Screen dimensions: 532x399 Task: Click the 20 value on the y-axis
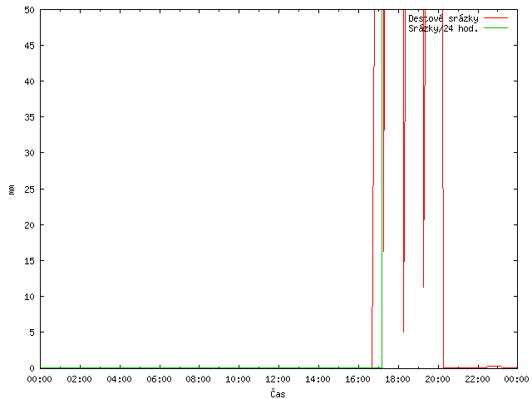tap(30, 225)
